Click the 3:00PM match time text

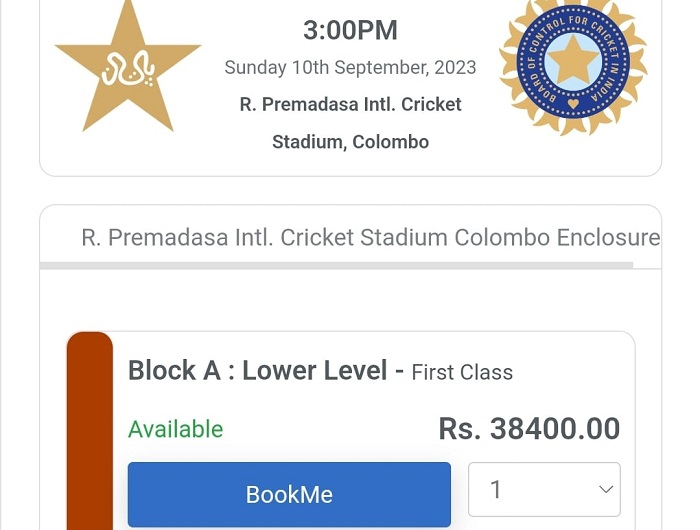[350, 30]
